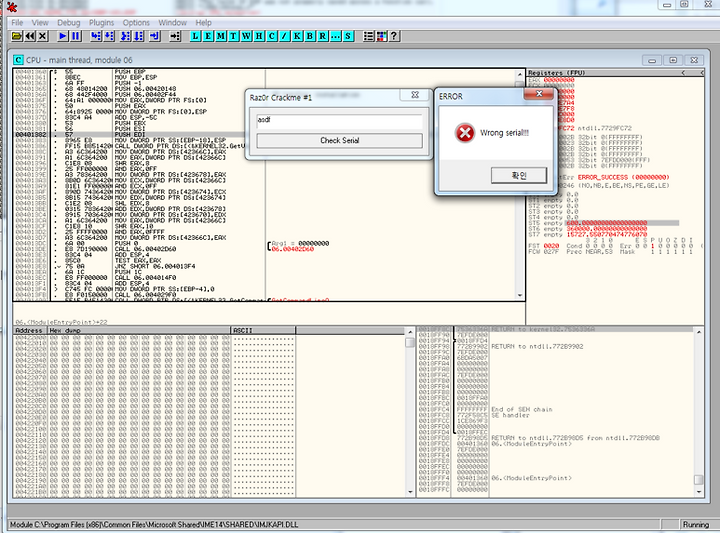Open References window (R button)
Viewport: 720px width, 533px height.
(323, 36)
